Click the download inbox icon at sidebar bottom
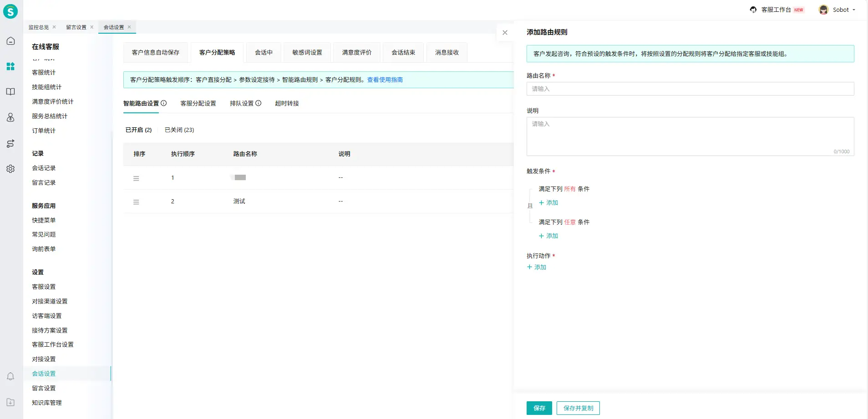Image resolution: width=868 pixels, height=419 pixels. 10,402
